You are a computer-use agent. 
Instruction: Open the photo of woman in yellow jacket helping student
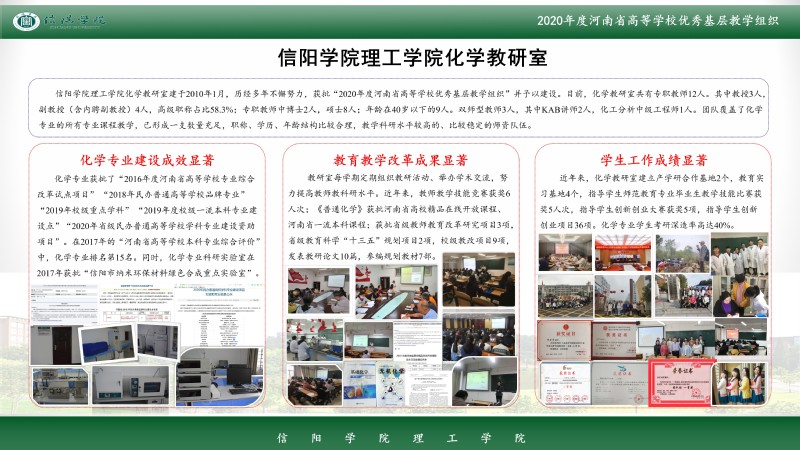[x=741, y=297]
